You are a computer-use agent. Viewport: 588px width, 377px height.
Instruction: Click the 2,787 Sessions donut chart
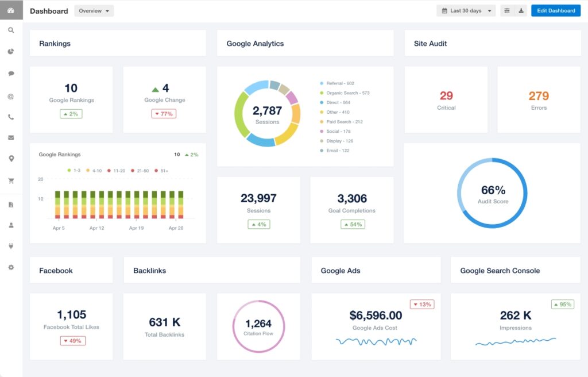coord(268,113)
